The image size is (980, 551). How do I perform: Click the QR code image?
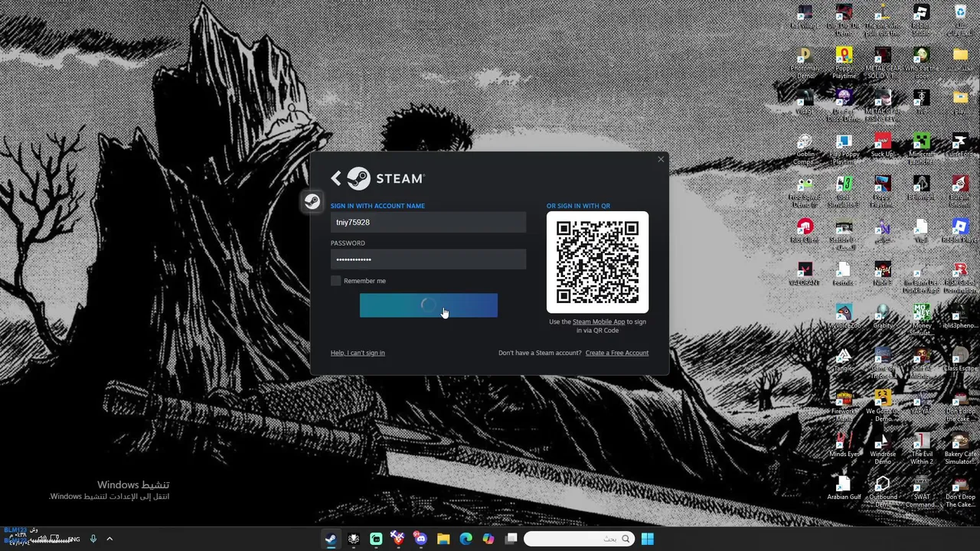click(x=597, y=262)
